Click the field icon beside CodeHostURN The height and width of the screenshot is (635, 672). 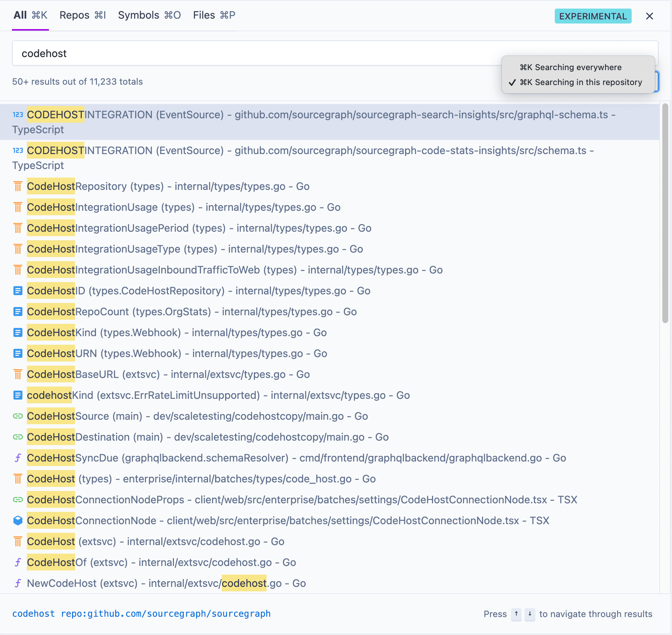[18, 353]
